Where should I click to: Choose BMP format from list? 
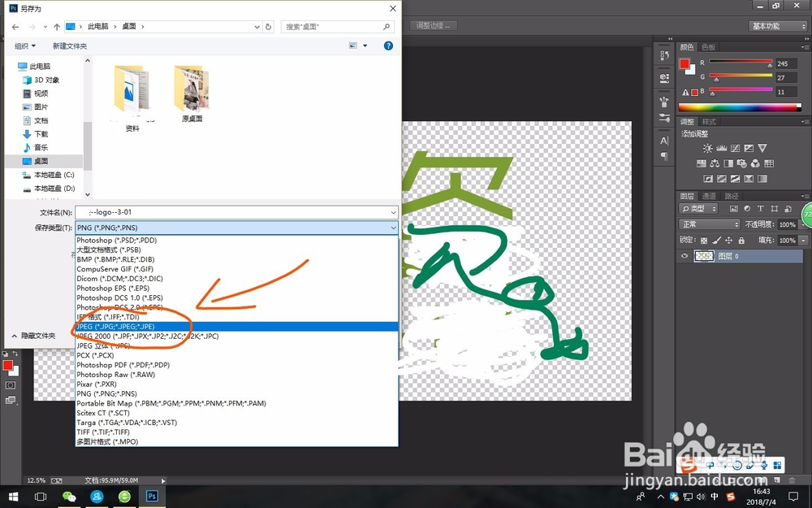pos(236,259)
